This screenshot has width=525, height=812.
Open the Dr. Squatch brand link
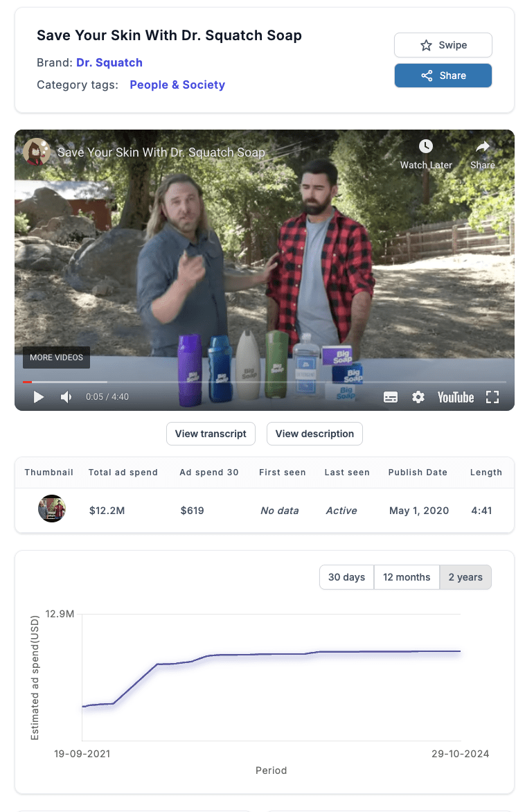coord(109,62)
